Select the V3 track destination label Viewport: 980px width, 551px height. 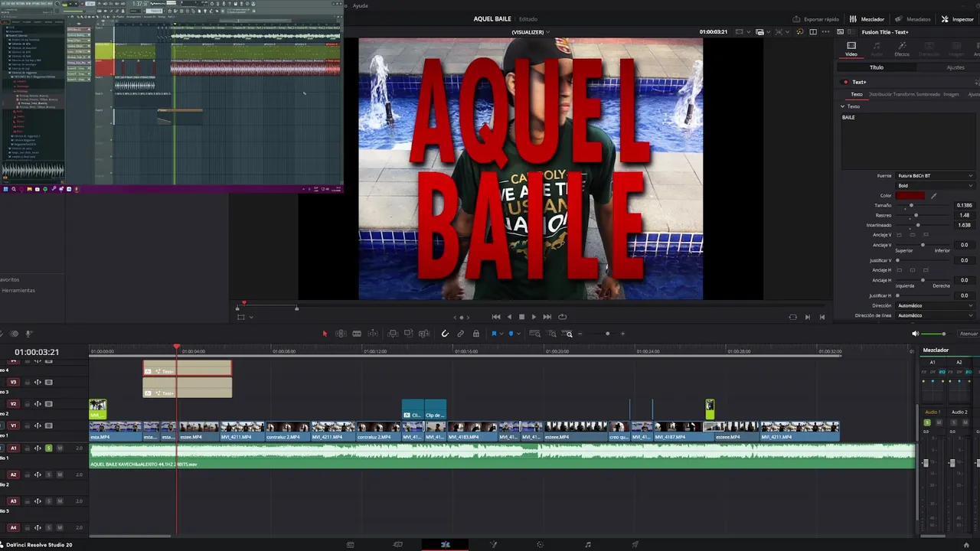pos(13,382)
